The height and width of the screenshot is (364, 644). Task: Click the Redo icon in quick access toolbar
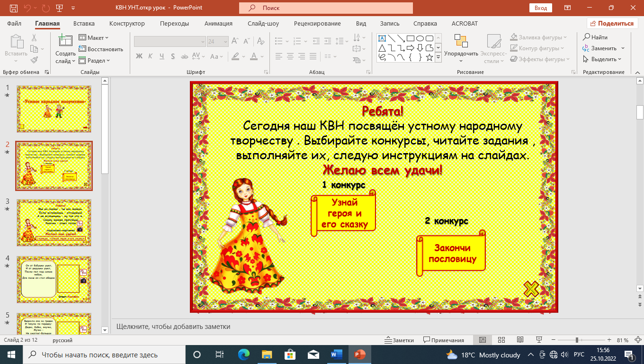pyautogui.click(x=45, y=8)
